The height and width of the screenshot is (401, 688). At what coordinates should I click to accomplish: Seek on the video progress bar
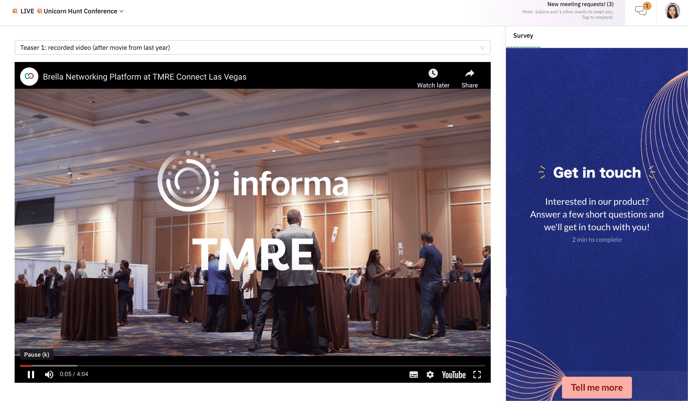(x=252, y=365)
